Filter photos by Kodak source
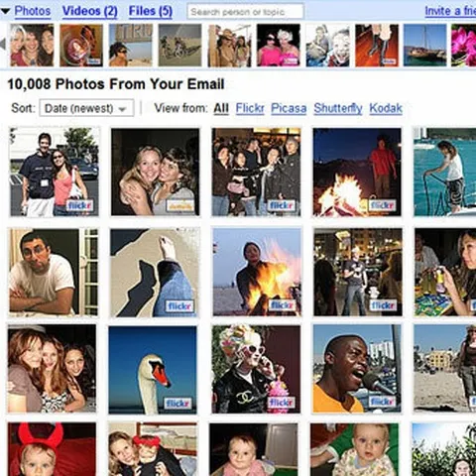This screenshot has width=476, height=476. click(386, 108)
